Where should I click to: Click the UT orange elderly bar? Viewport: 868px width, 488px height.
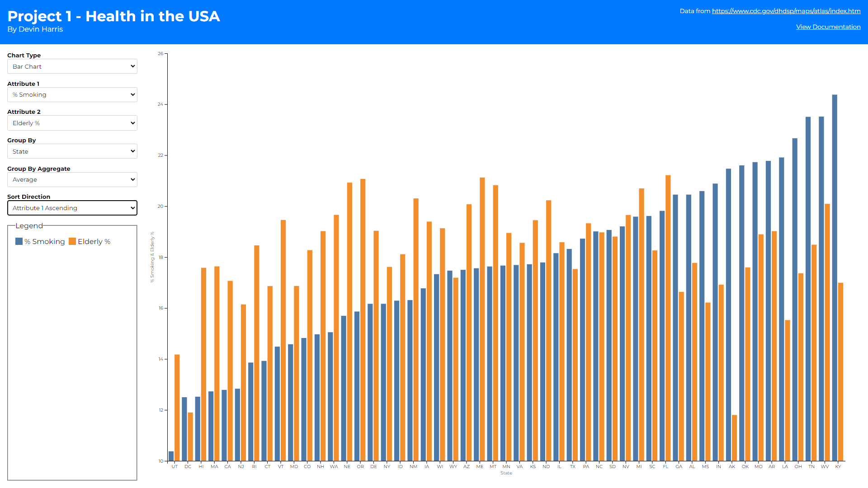point(177,407)
